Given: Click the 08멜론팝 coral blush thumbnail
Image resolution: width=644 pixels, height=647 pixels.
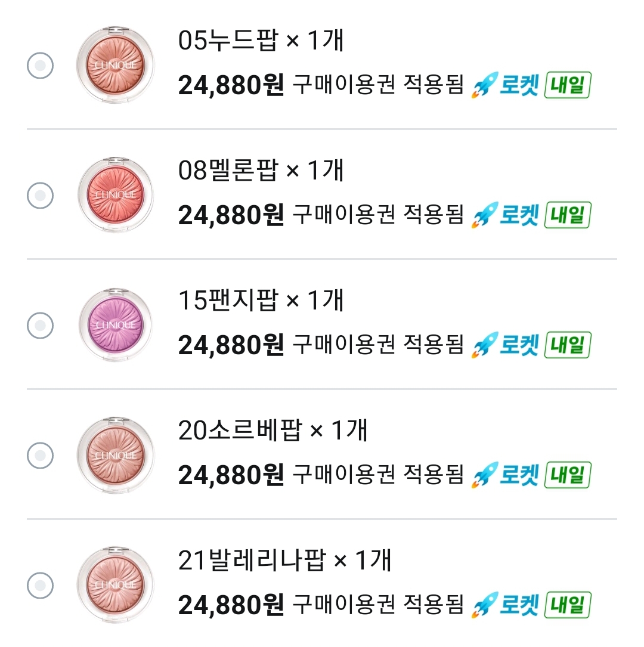Looking at the screenshot, I should [x=115, y=194].
